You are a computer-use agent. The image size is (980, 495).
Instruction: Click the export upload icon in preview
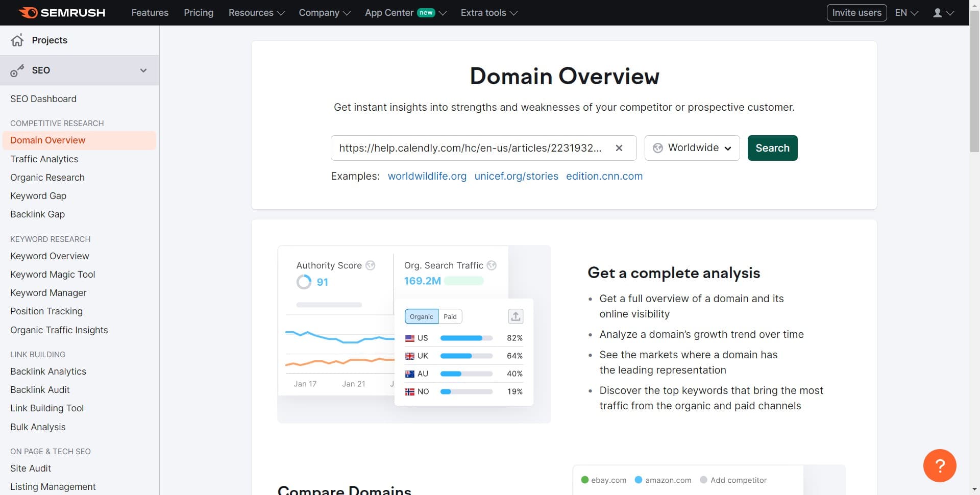[516, 316]
